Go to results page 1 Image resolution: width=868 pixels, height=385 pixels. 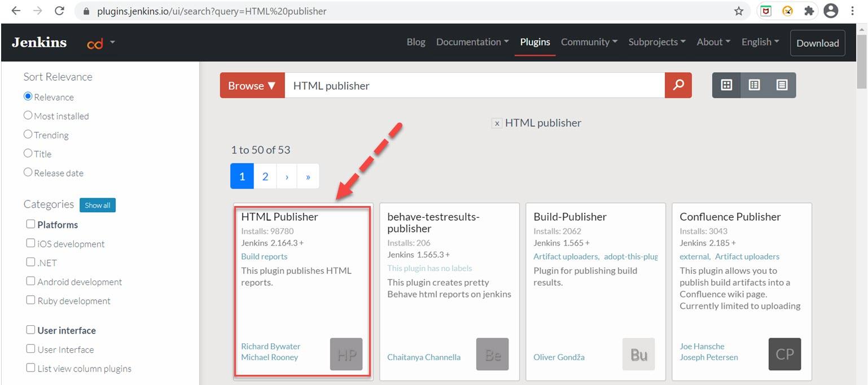click(x=242, y=176)
